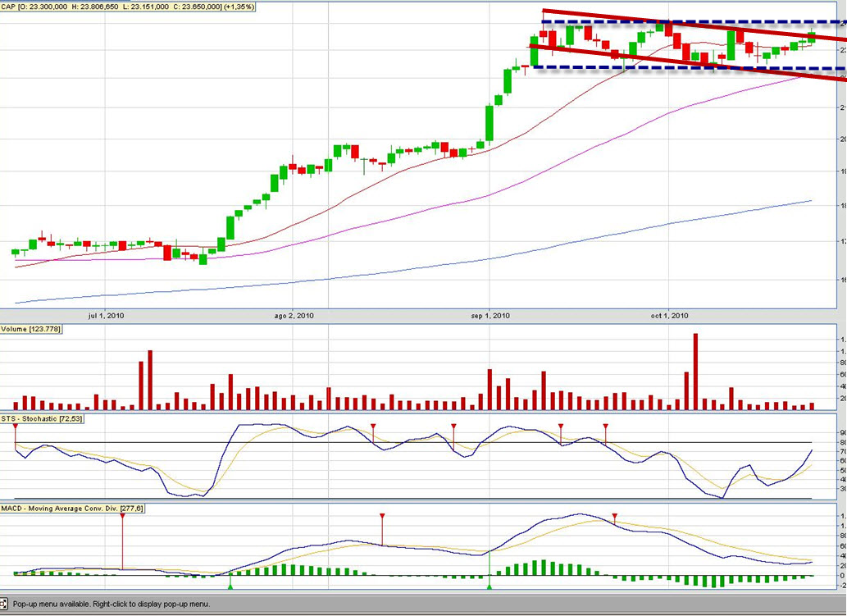Select the red MACD sell marker in late September
847x616 pixels.
tap(614, 517)
